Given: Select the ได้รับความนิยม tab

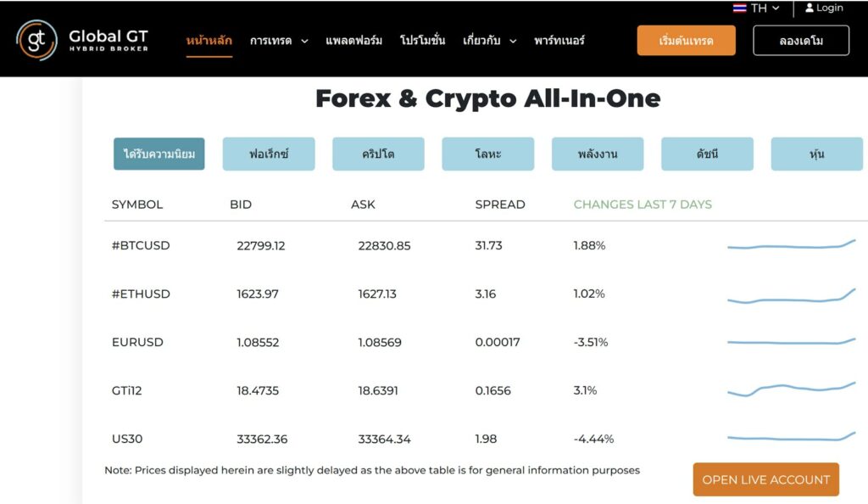Looking at the screenshot, I should click(x=159, y=154).
